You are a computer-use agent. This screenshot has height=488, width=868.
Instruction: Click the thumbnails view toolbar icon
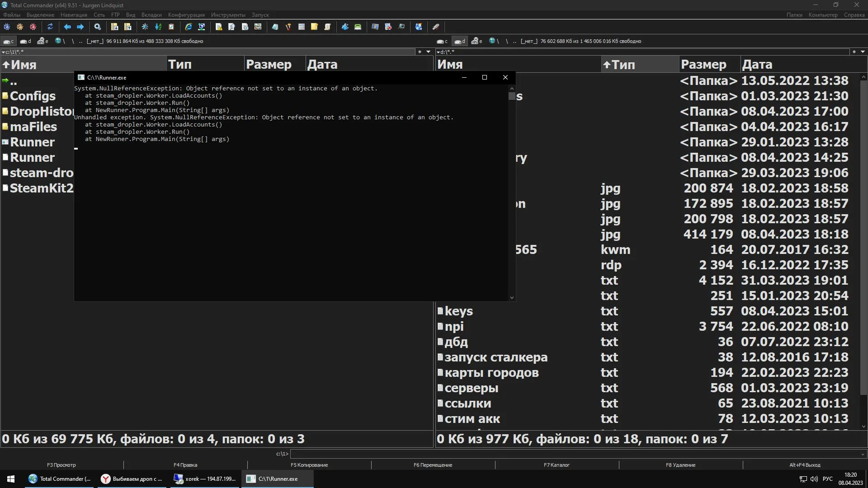pos(258,27)
